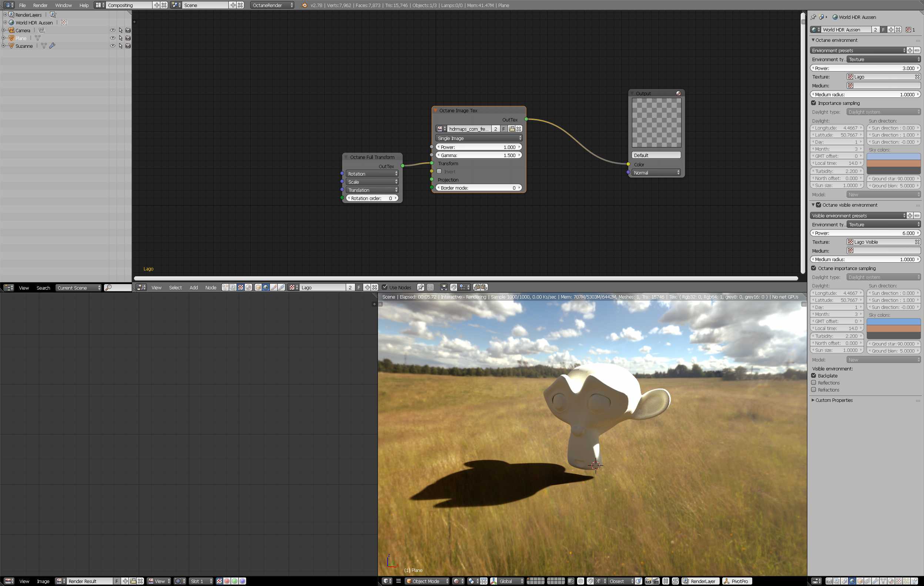924x586 pixels.
Task: Click the Gamma field in Octane Image Tex
Action: tap(479, 155)
